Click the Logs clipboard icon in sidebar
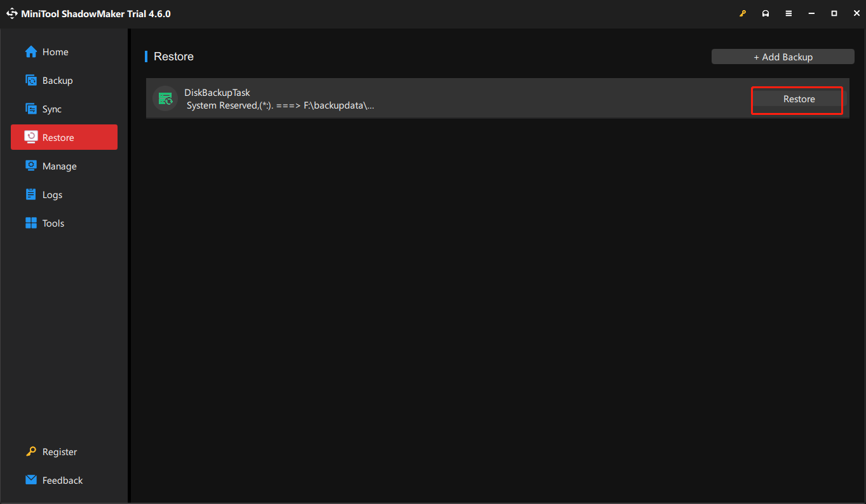The height and width of the screenshot is (504, 866). (31, 194)
